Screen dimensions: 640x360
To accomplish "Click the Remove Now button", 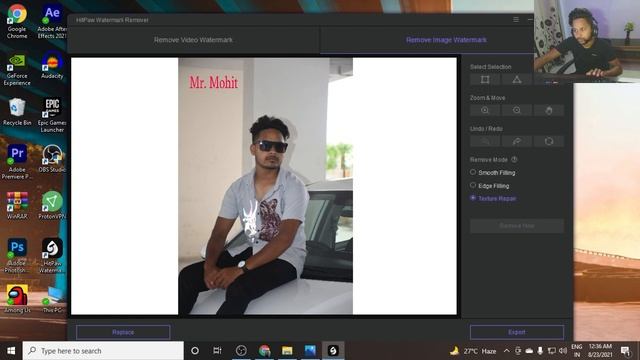I will pyautogui.click(x=517, y=226).
